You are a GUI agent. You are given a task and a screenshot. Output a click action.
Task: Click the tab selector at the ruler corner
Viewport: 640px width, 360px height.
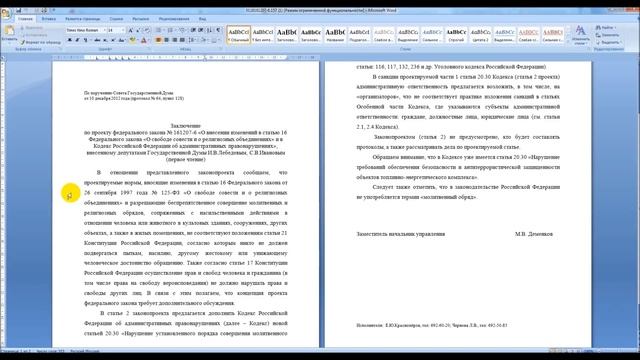[x=3, y=58]
